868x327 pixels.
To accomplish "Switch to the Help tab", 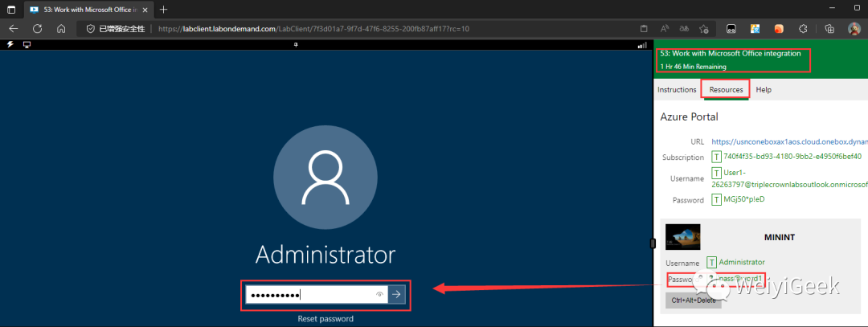I will pos(764,90).
